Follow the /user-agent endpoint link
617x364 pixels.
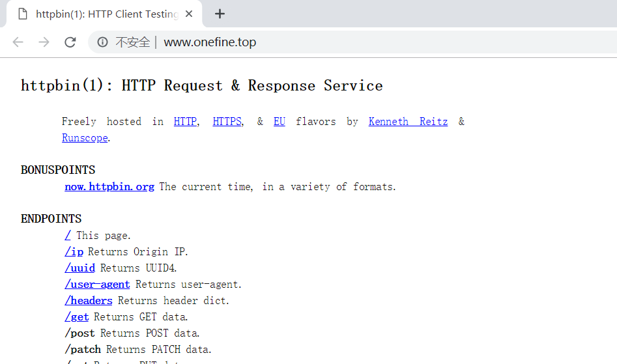(x=97, y=284)
